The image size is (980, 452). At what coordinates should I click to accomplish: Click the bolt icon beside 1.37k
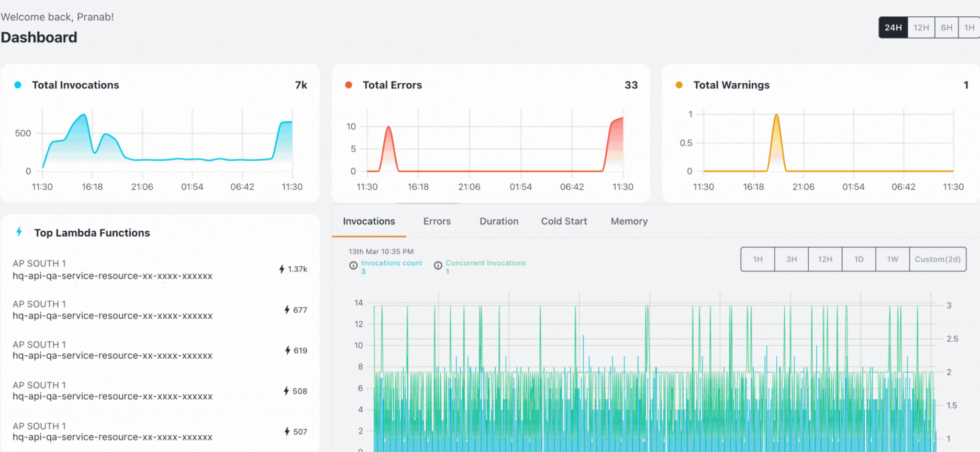coord(282,269)
